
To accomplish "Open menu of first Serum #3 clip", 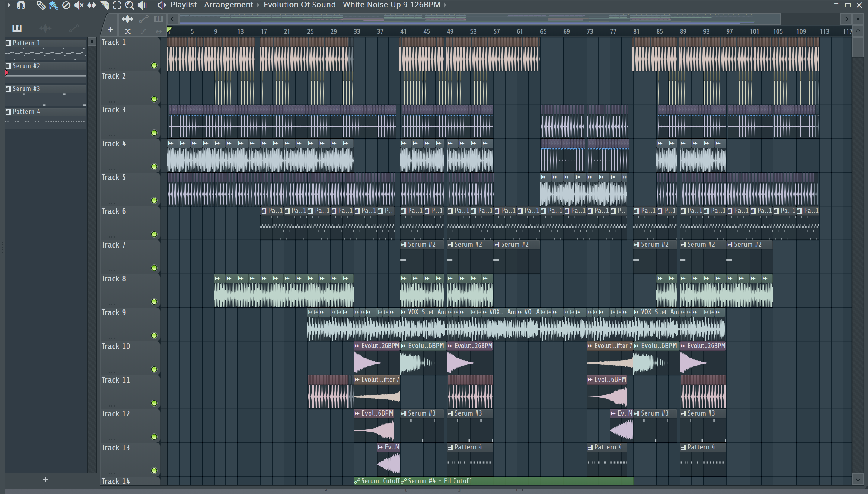I will pos(404,413).
